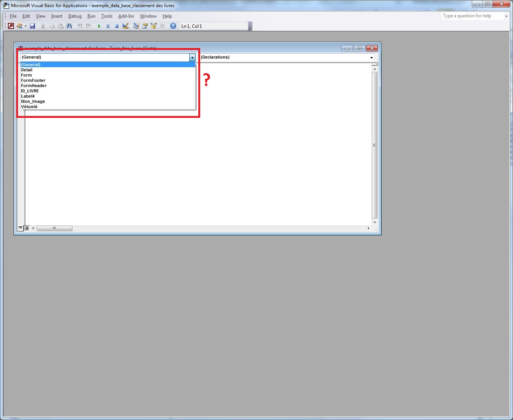
Task: Select (General) in the object list
Action: [x=108, y=65]
